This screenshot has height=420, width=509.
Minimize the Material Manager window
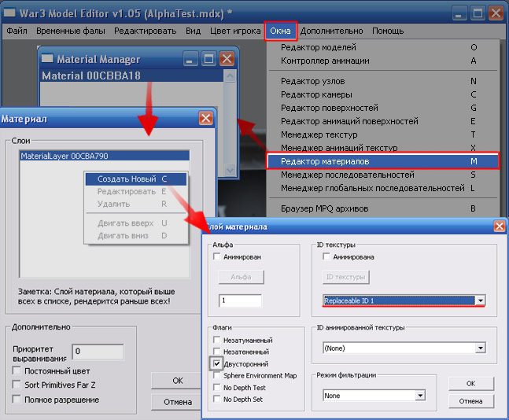click(x=190, y=59)
